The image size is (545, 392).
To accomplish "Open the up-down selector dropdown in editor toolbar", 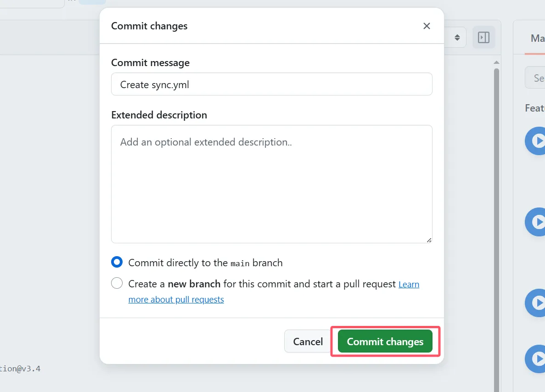I will click(457, 38).
